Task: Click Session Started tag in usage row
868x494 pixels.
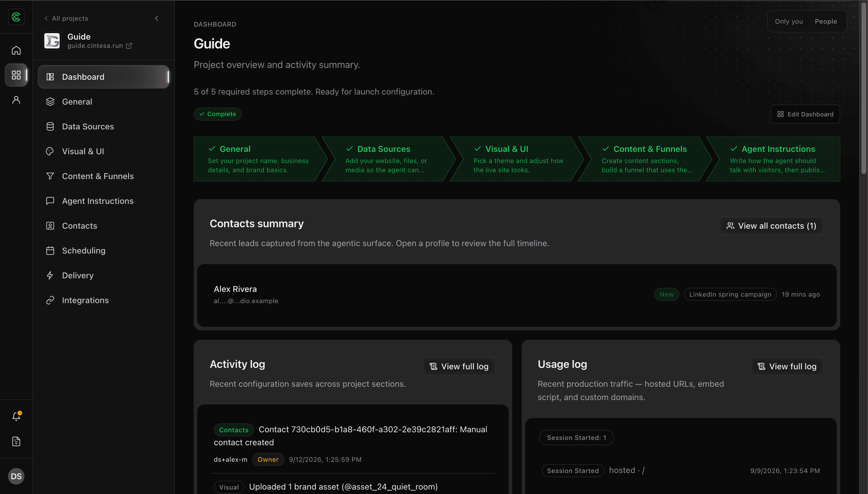Action: pos(573,471)
